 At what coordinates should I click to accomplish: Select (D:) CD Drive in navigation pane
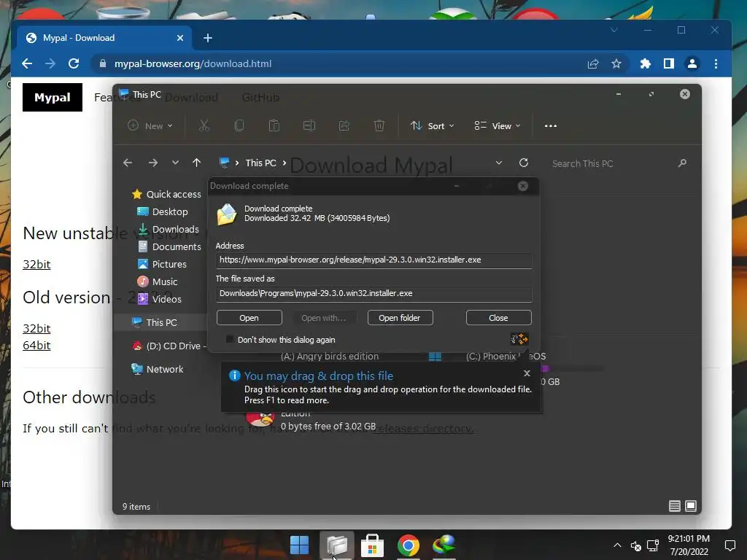[x=169, y=346]
